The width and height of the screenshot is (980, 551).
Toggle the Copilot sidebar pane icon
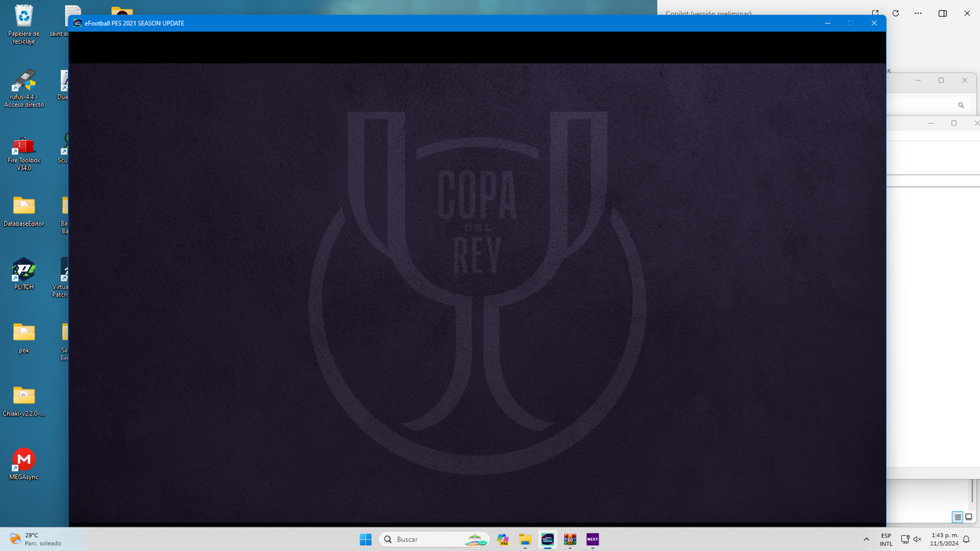(942, 13)
